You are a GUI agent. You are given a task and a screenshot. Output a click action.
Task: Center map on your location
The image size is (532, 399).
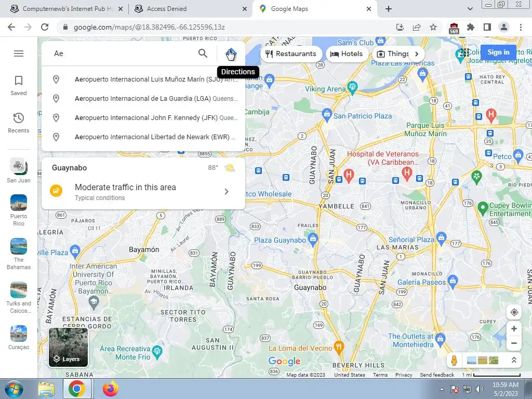514,312
